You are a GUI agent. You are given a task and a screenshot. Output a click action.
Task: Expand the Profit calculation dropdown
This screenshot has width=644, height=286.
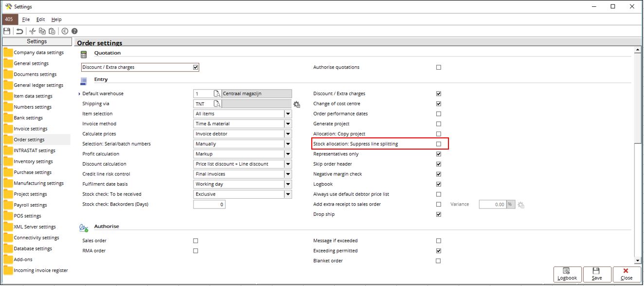point(288,154)
